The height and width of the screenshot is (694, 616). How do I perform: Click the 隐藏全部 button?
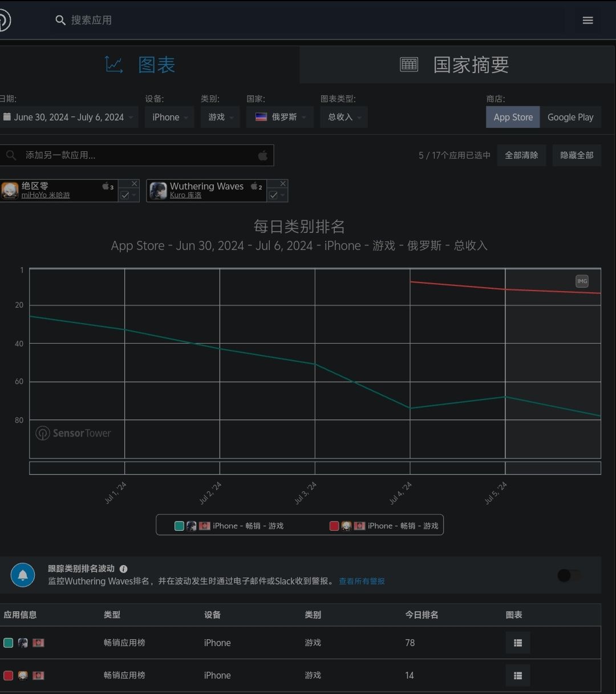(577, 155)
